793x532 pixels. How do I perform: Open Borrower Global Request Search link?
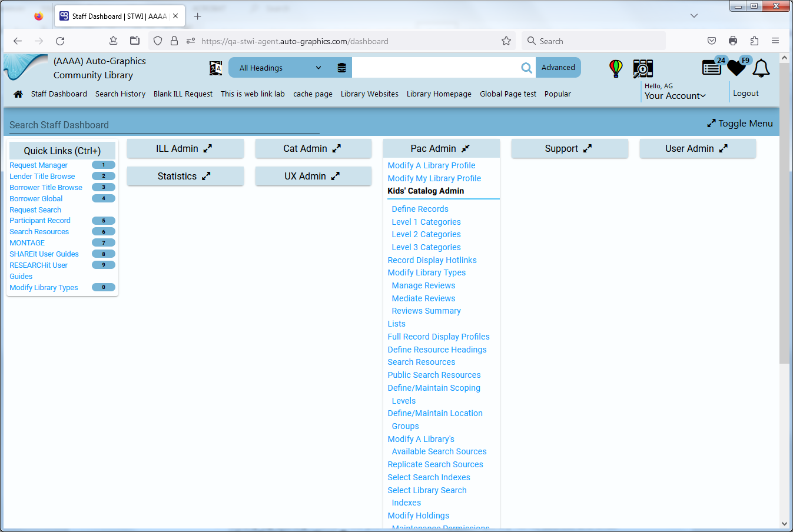pos(36,204)
